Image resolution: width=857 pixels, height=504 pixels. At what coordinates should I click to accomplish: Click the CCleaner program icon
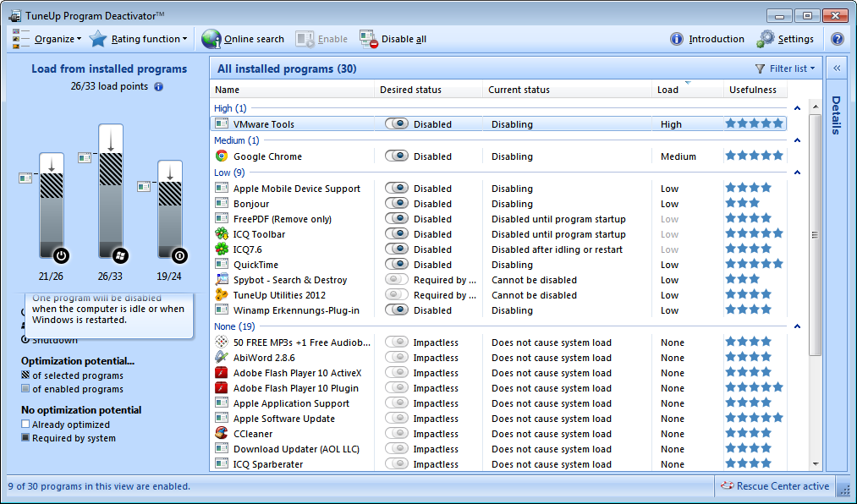pos(222,434)
